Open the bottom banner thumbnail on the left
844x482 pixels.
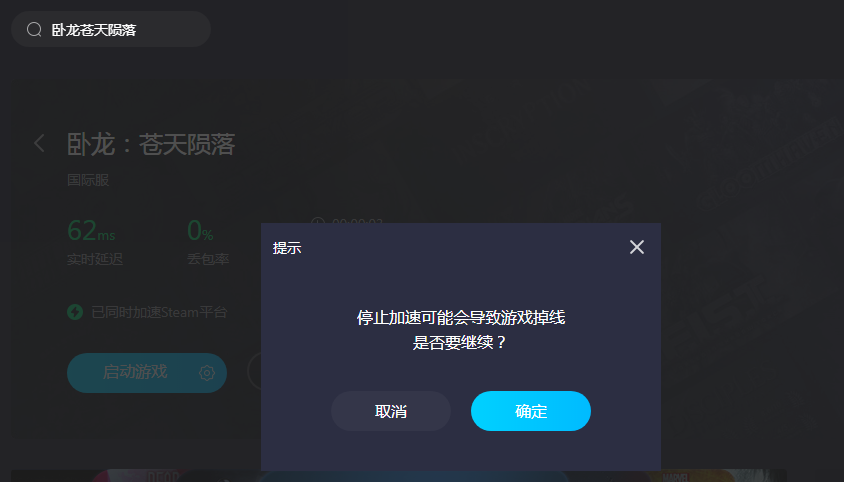click(135, 476)
